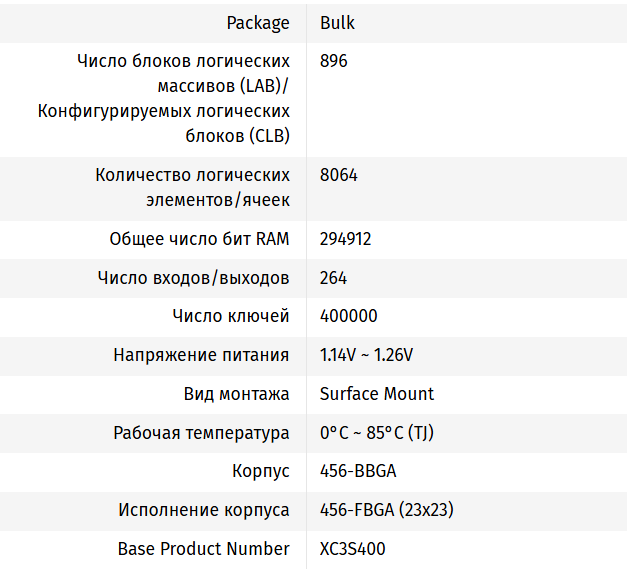Click the "Напряжение питания" label
The width and height of the screenshot is (627, 570).
[x=201, y=355]
